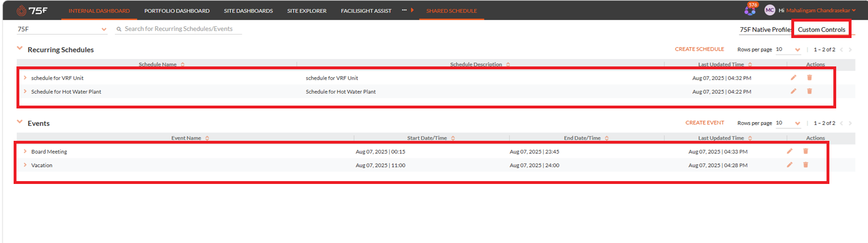Viewport: 868px width, 243px height.
Task: Expand the Schedule for Hot Water Plant row
Action: (25, 91)
